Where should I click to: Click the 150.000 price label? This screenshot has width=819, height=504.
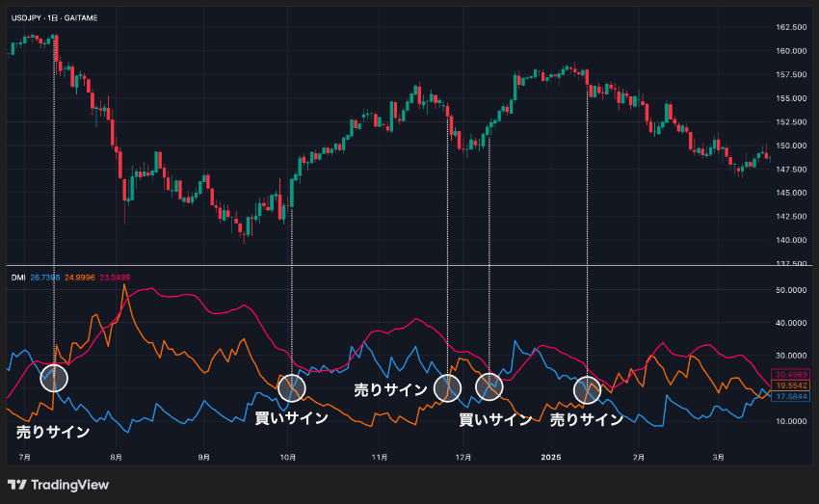pos(791,146)
